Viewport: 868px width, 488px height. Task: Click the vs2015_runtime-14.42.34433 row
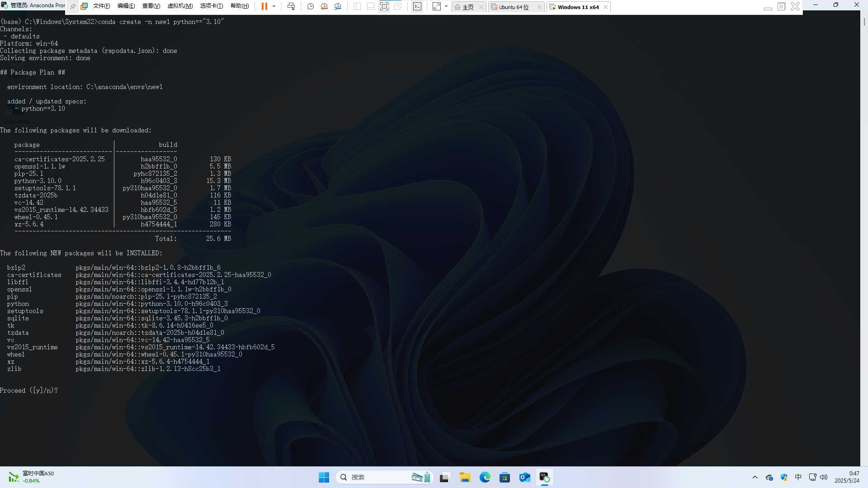[x=123, y=210]
